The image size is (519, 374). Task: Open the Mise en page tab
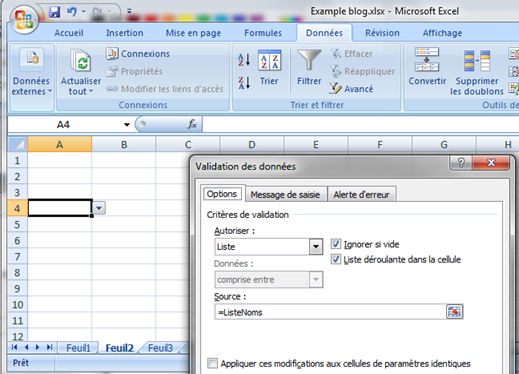coord(193,33)
